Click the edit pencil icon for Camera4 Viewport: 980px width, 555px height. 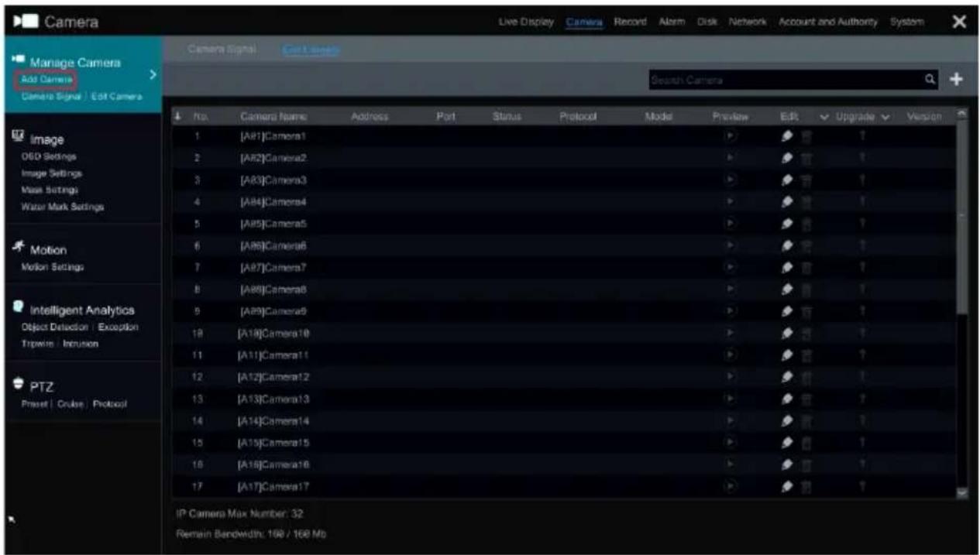[786, 201]
